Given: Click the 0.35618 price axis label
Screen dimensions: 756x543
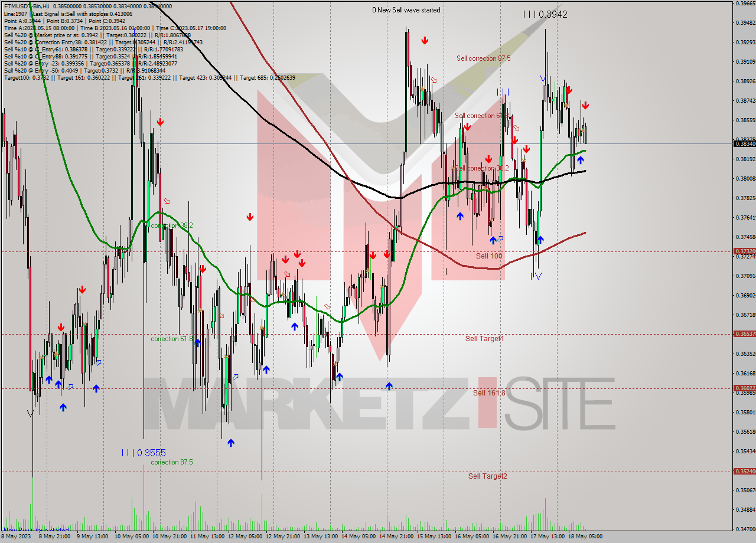Looking at the screenshot, I should coord(745,431).
